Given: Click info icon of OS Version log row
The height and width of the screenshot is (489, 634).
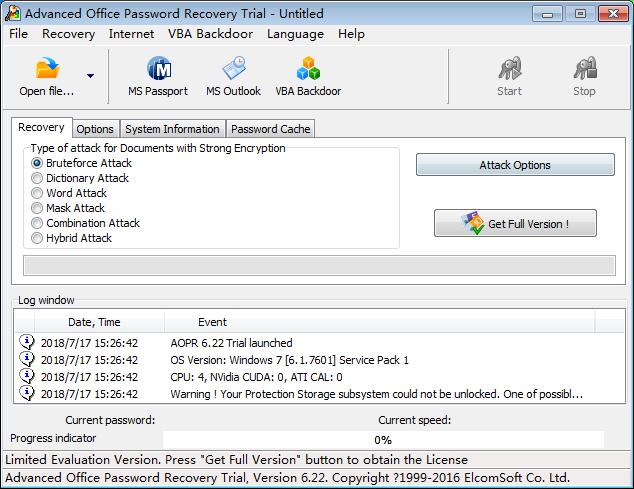Looking at the screenshot, I should [27, 359].
